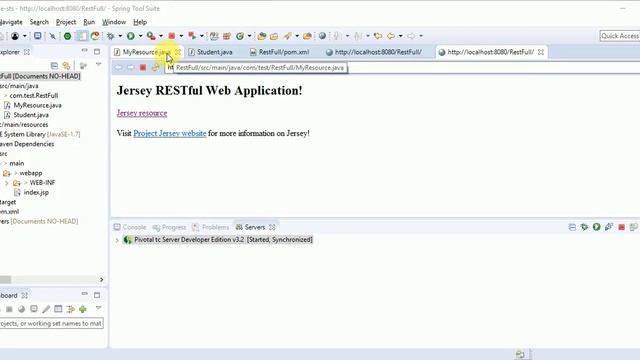This screenshot has height=360, width=640.
Task: Click the Forward navigation arrow icon
Action: pyautogui.click(x=411, y=36)
